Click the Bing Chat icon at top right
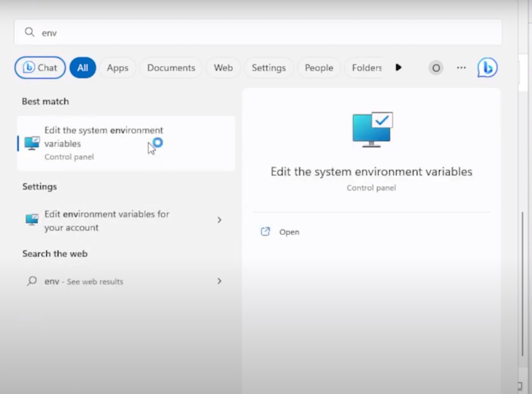This screenshot has height=394, width=532. [x=487, y=68]
